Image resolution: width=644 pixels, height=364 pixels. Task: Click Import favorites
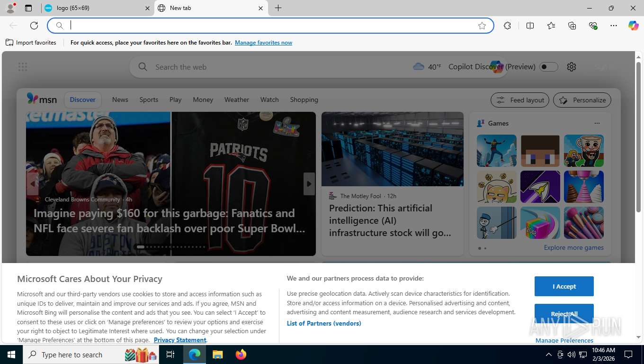[x=31, y=43]
